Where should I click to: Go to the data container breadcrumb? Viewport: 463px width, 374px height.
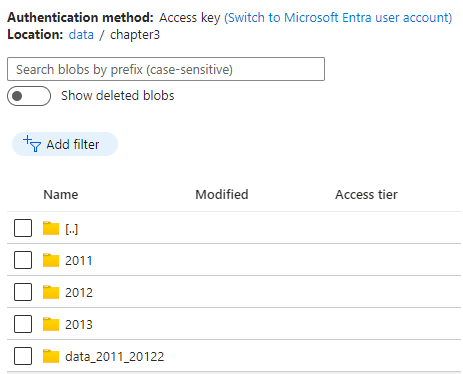point(81,34)
